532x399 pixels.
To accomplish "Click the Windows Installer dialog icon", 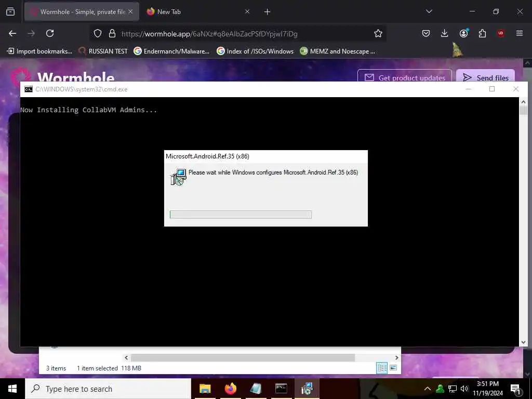I will [x=179, y=177].
